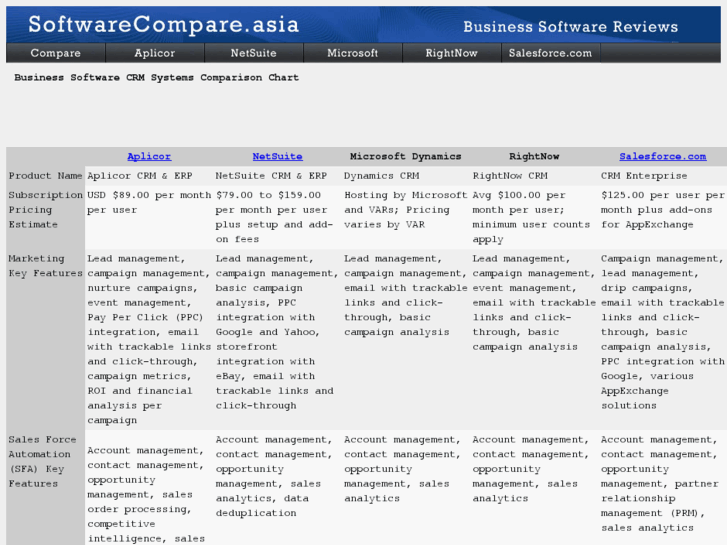Open the NetSuite navigation tab
The image size is (727, 545).
point(254,53)
